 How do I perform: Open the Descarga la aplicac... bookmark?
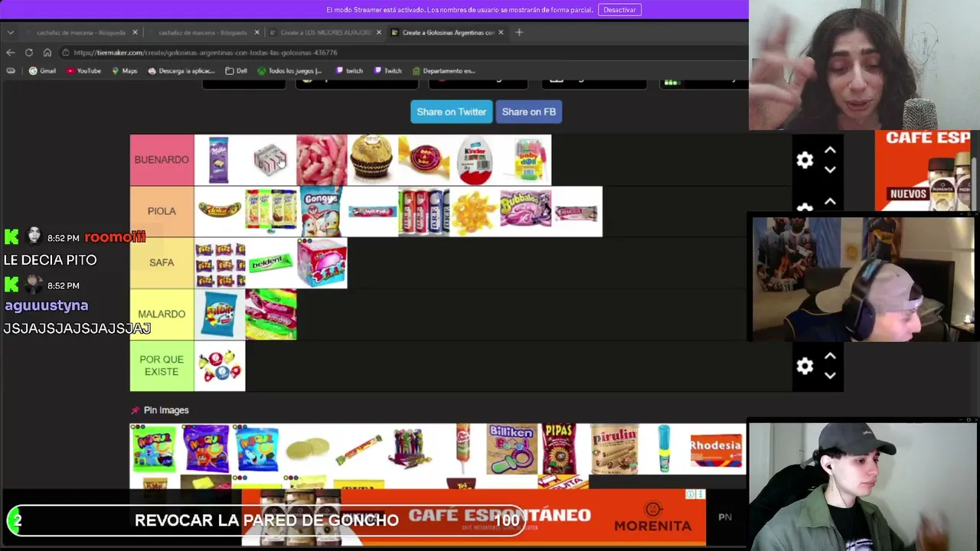[181, 70]
